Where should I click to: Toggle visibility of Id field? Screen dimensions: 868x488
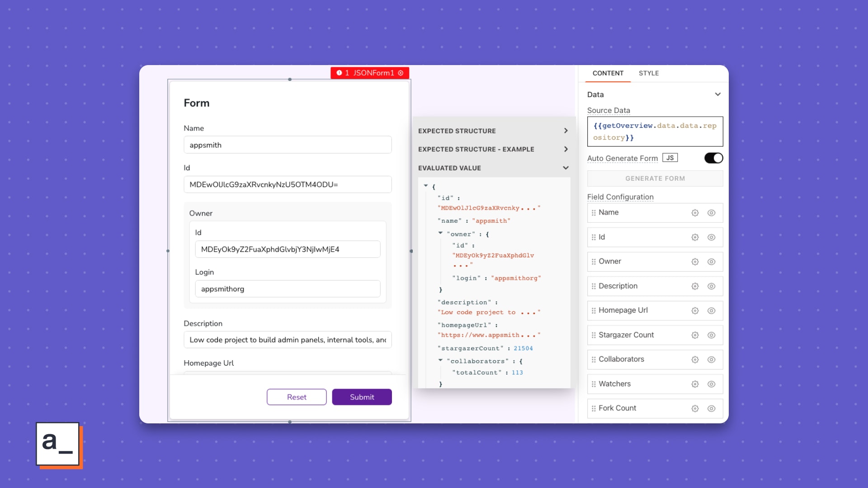[x=711, y=237]
